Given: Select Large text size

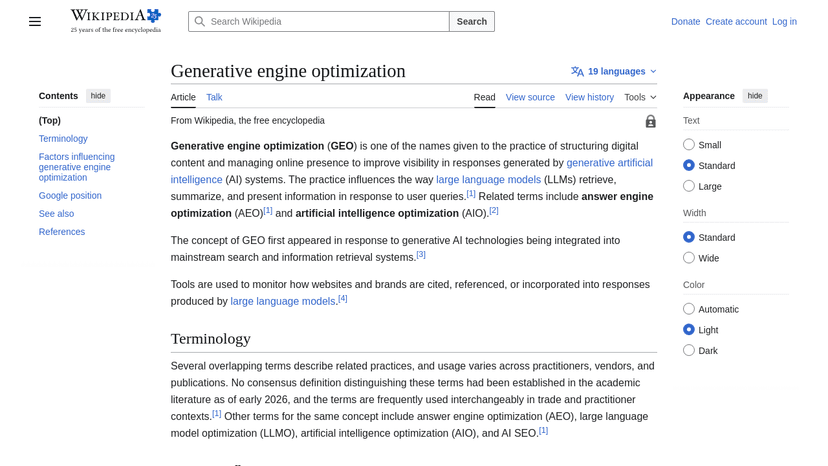Looking at the screenshot, I should click(689, 186).
